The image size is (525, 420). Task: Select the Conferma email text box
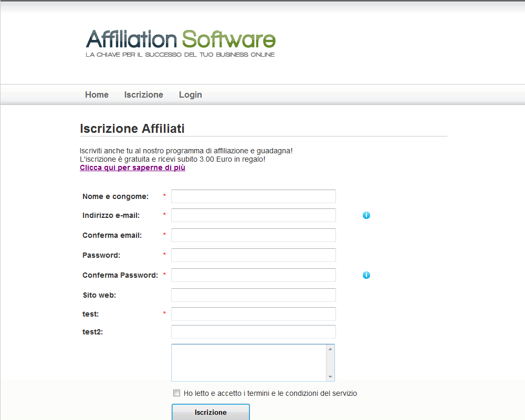point(253,235)
